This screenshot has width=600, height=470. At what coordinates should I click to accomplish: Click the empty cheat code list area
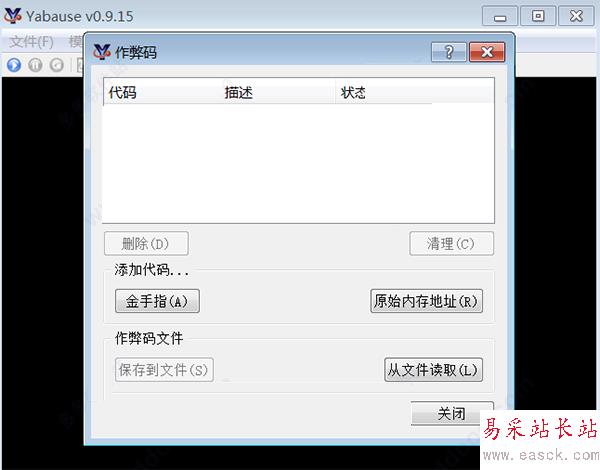point(298,163)
